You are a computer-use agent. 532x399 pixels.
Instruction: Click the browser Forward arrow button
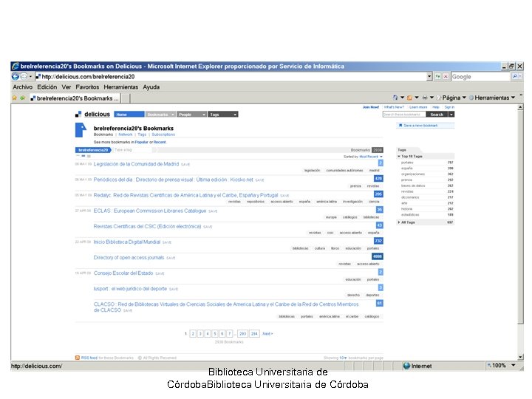(24, 77)
